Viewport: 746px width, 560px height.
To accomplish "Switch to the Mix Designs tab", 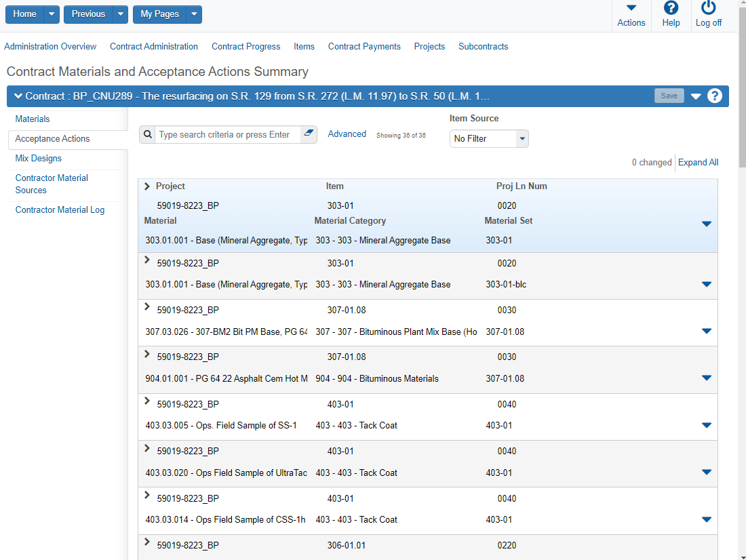I will [39, 158].
